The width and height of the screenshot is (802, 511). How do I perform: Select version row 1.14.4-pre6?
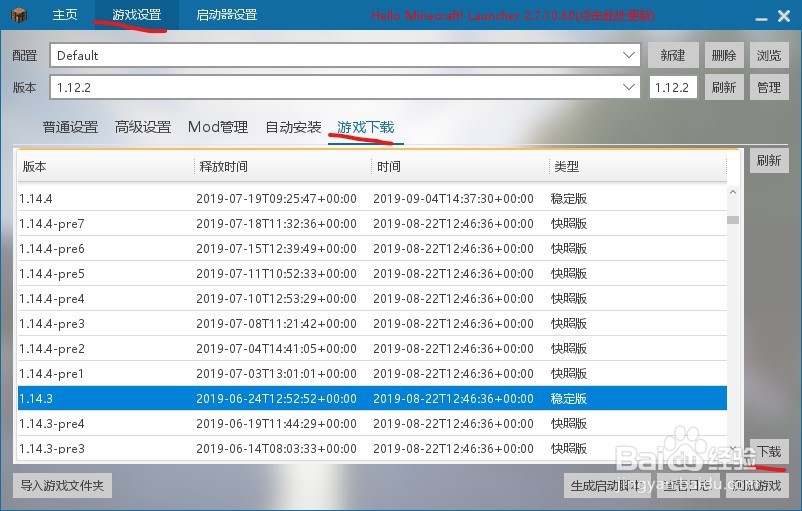coord(372,249)
